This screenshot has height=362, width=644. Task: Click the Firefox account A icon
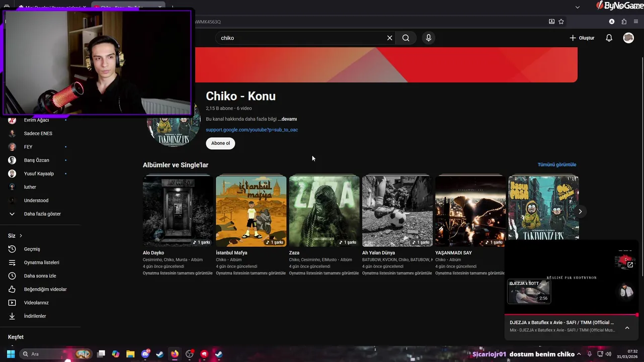point(612,22)
